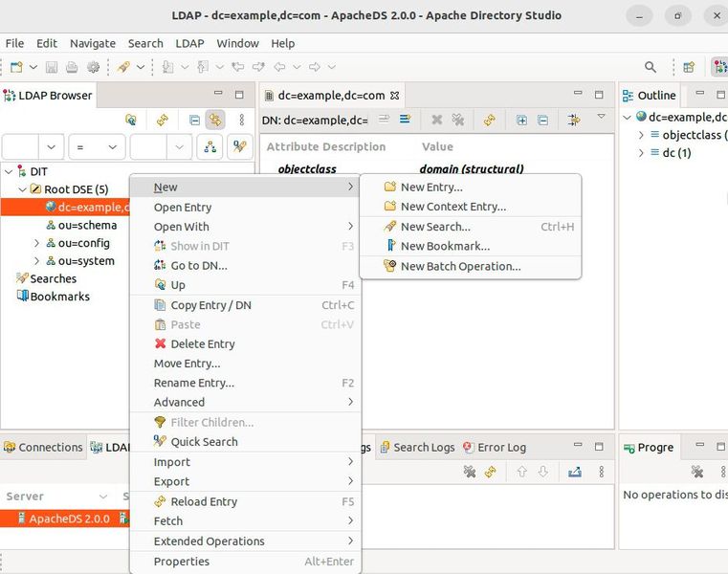Image resolution: width=728 pixels, height=574 pixels.
Task: Expand the ou=system tree node
Action: pos(36,261)
